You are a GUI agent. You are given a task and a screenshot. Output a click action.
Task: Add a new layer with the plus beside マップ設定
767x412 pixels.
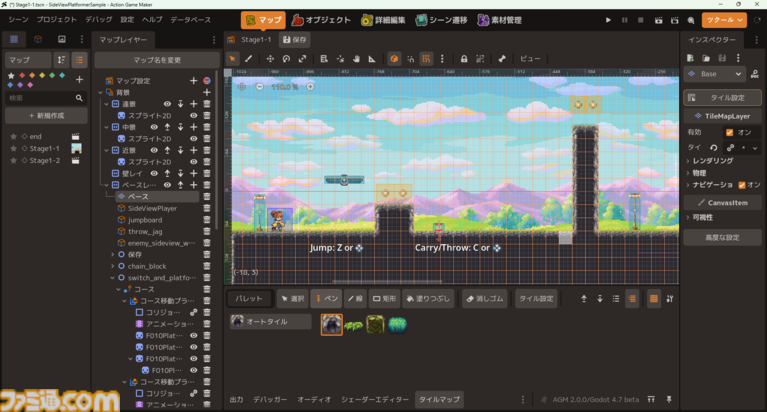tap(194, 80)
